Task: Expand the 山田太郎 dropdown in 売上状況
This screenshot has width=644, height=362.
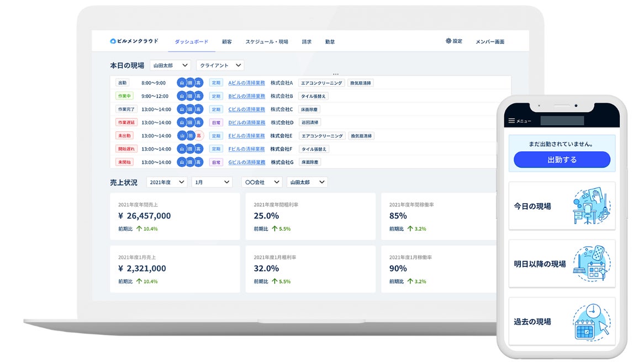Action: coord(307,182)
